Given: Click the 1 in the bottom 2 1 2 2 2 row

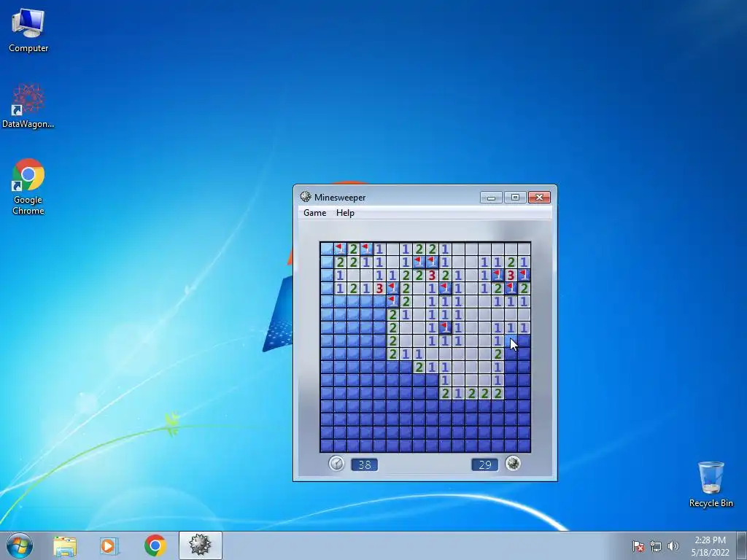Looking at the screenshot, I should click(458, 393).
